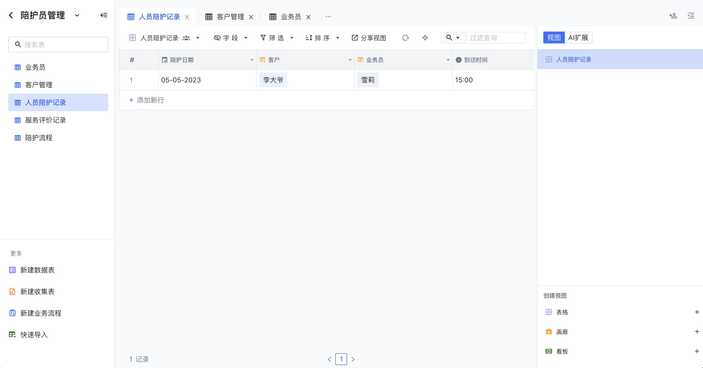Image resolution: width=703 pixels, height=368 pixels.
Task: Click the diamond settings icon in toolbar
Action: tap(425, 38)
